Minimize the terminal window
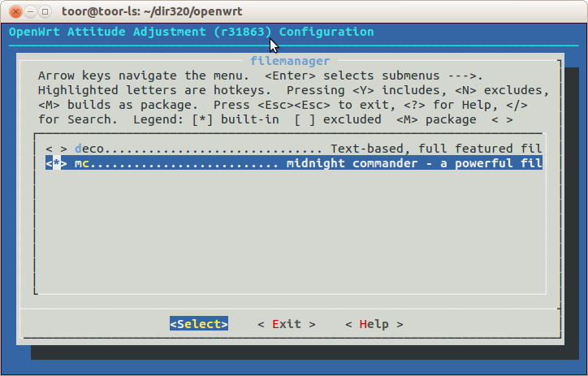 (x=30, y=12)
